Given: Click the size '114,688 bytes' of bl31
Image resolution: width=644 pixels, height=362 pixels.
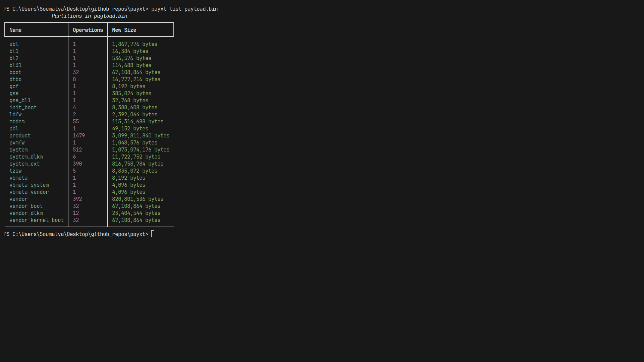Looking at the screenshot, I should coord(132,65).
